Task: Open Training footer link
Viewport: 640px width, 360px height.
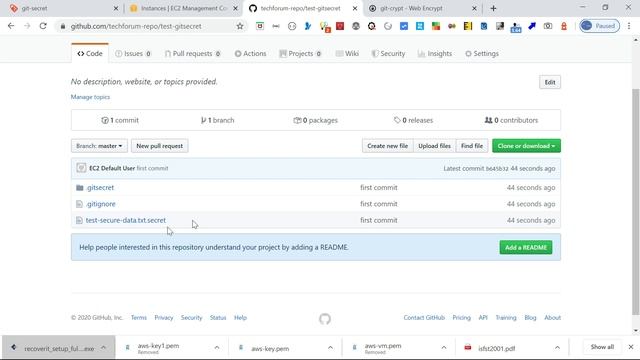Action: 506,318
